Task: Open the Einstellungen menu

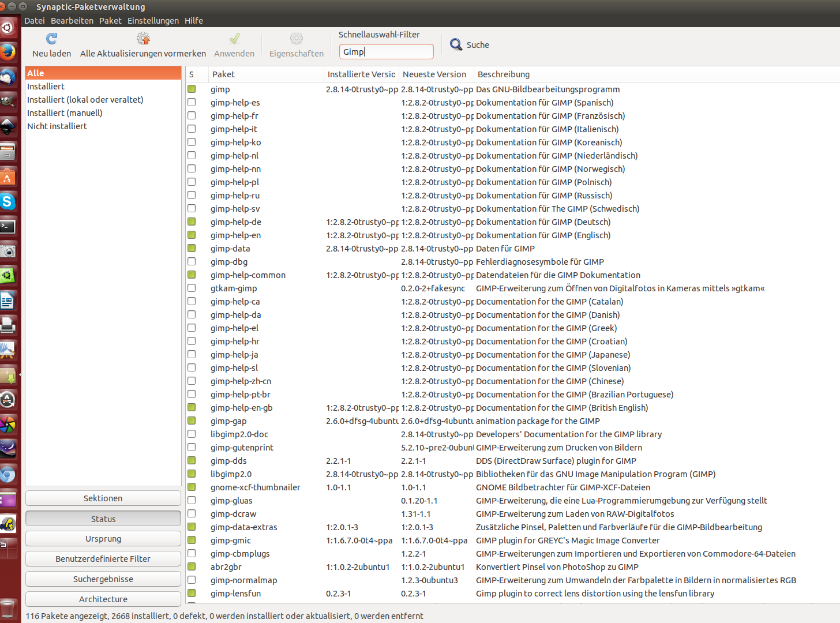Action: 153,21
